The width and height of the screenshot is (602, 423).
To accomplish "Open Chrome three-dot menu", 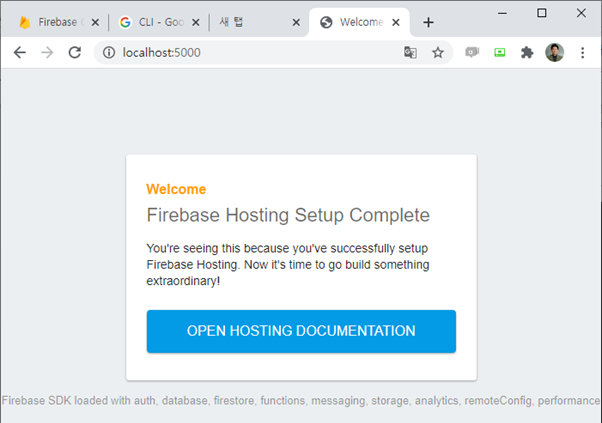I will 582,52.
